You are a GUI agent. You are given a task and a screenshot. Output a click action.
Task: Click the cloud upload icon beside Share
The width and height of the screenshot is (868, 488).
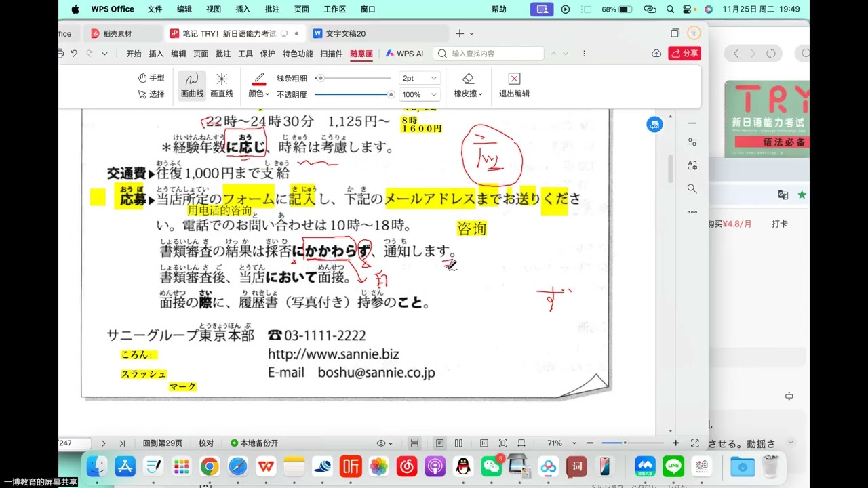click(x=656, y=54)
